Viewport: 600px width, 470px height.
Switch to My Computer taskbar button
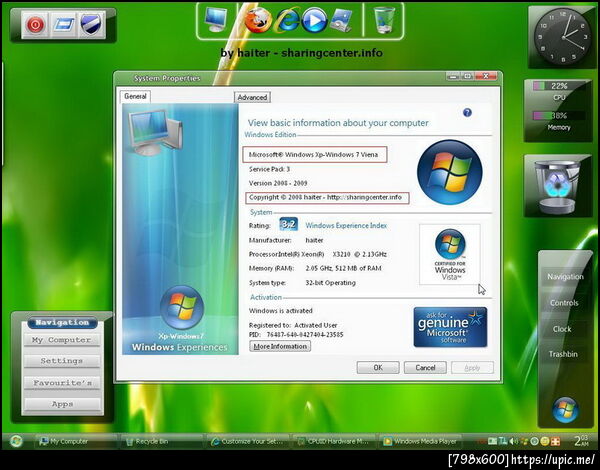[75, 441]
